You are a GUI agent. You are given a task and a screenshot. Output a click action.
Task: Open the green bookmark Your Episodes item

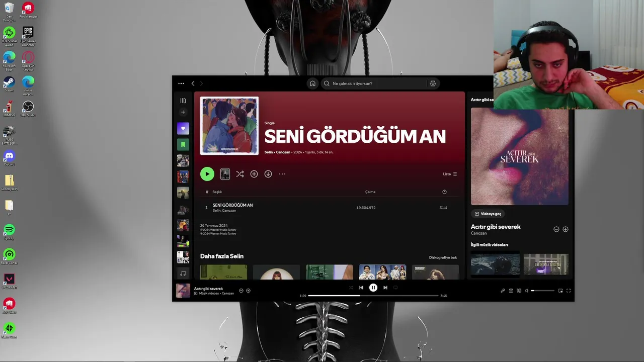pyautogui.click(x=183, y=144)
